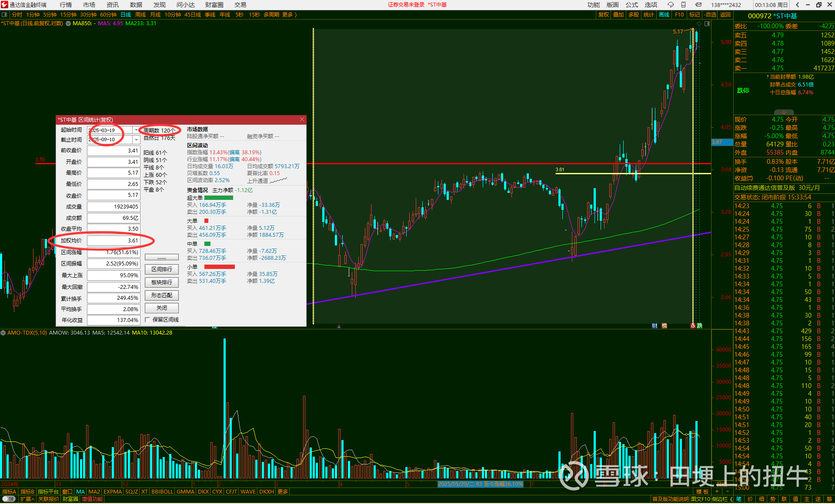Toggle the 弹 switch at bottom left
Screen dimensions: 835x504
coord(9,499)
